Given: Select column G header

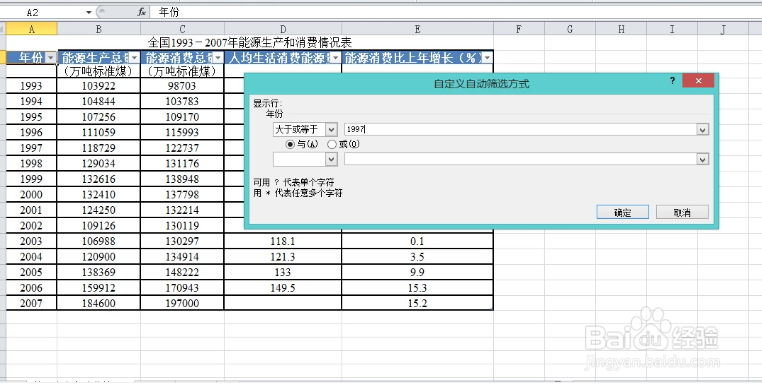Looking at the screenshot, I should point(570,29).
